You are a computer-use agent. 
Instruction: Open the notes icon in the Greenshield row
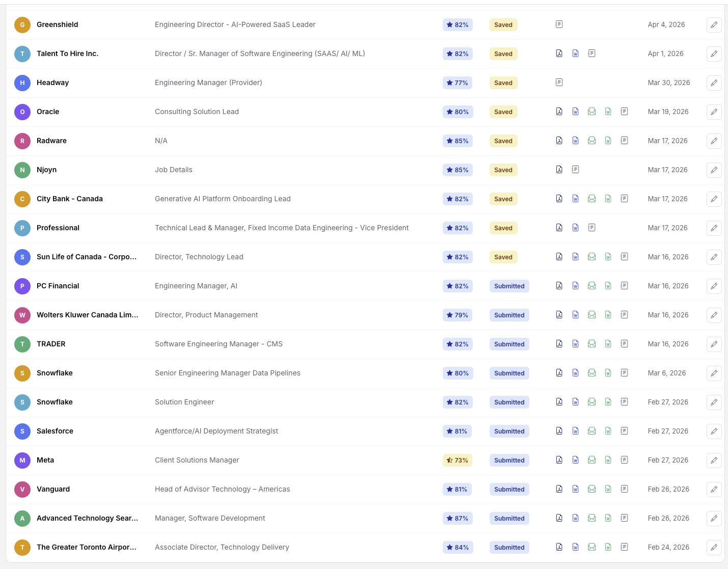point(559,24)
